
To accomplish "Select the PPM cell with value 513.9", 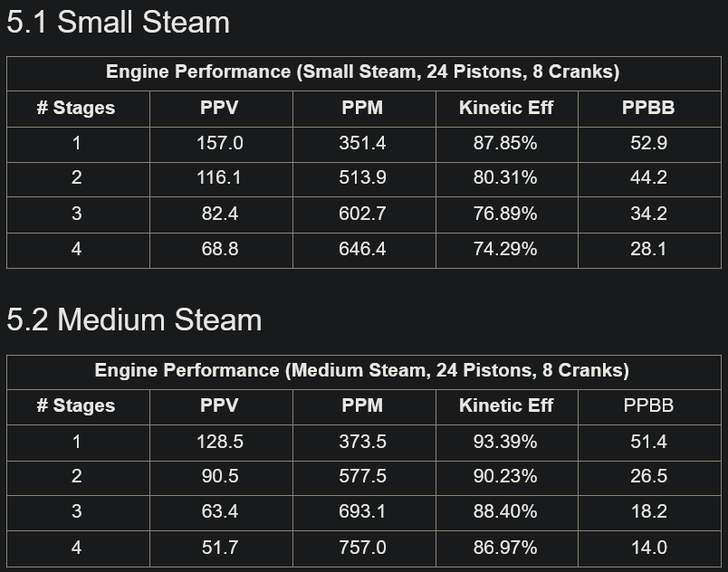I will [x=362, y=178].
